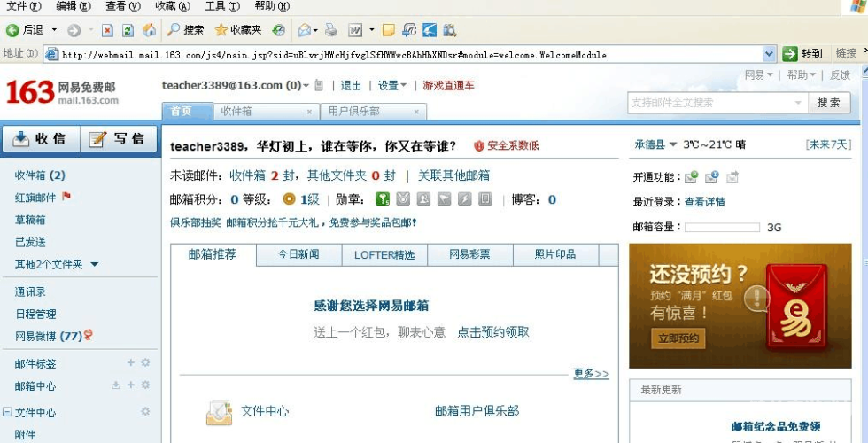This screenshot has width=868, height=443.
Task: Click the 写信 compose mail button
Action: pyautogui.click(x=119, y=138)
